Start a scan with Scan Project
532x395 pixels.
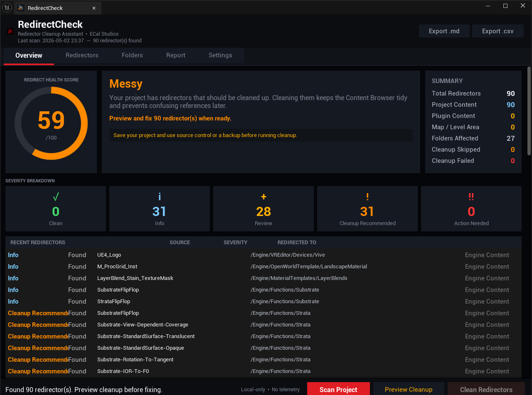pos(338,389)
